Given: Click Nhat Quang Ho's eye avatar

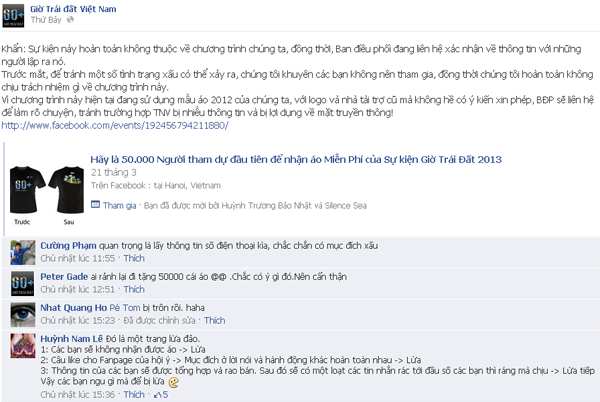Looking at the screenshot, I should [23, 314].
